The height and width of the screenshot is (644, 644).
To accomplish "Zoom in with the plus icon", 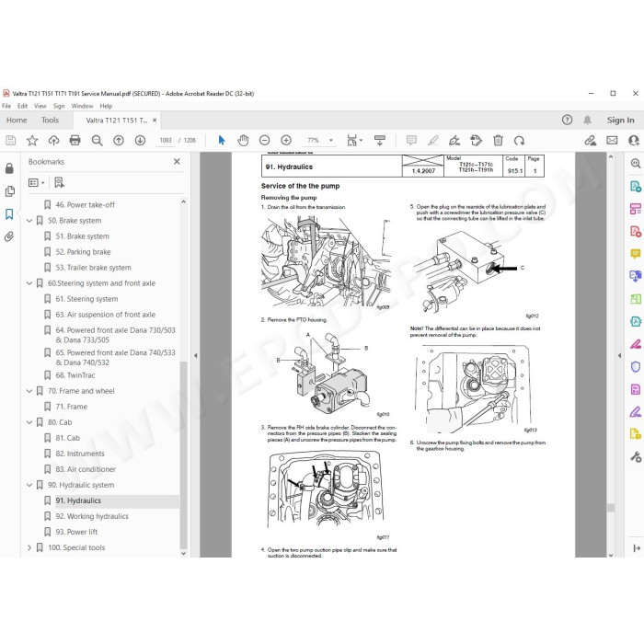I will pyautogui.click(x=286, y=141).
